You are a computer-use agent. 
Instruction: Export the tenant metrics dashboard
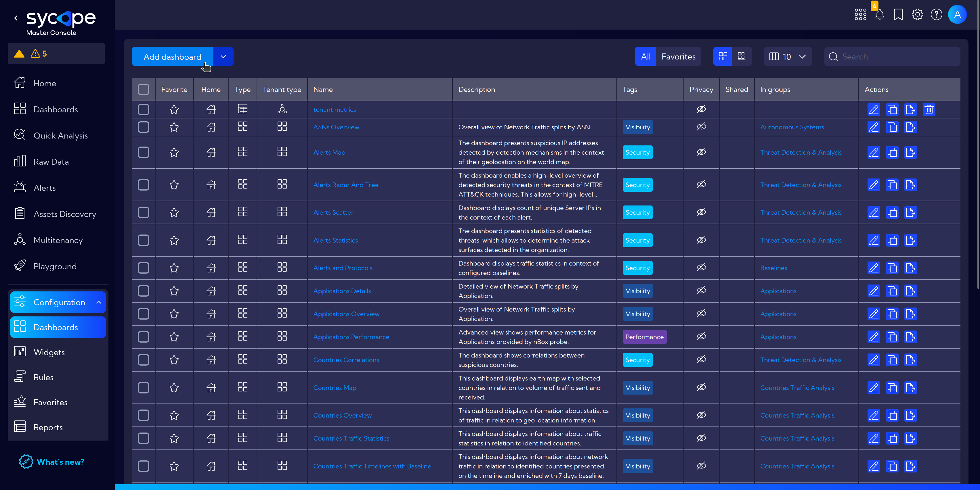910,109
